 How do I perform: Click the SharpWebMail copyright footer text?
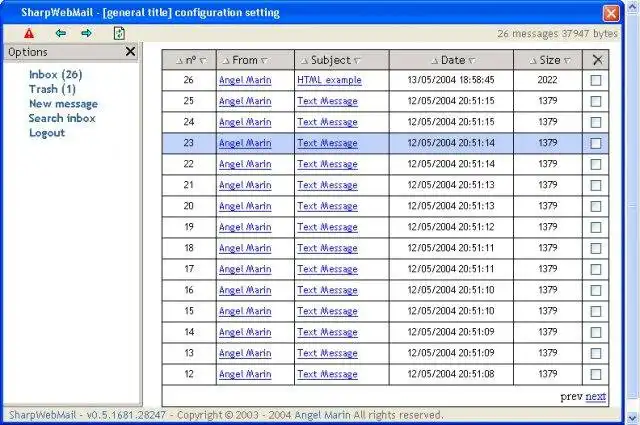[226, 415]
